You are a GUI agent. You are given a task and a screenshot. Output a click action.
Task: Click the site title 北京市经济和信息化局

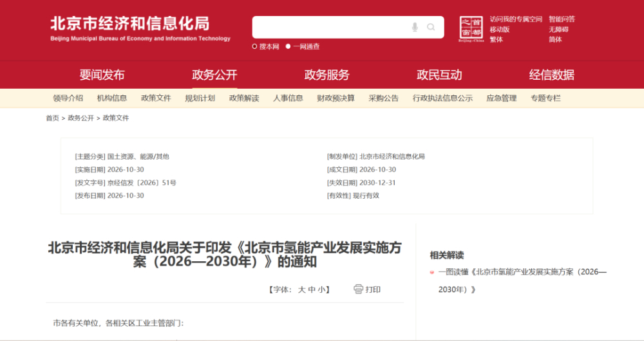point(130,24)
